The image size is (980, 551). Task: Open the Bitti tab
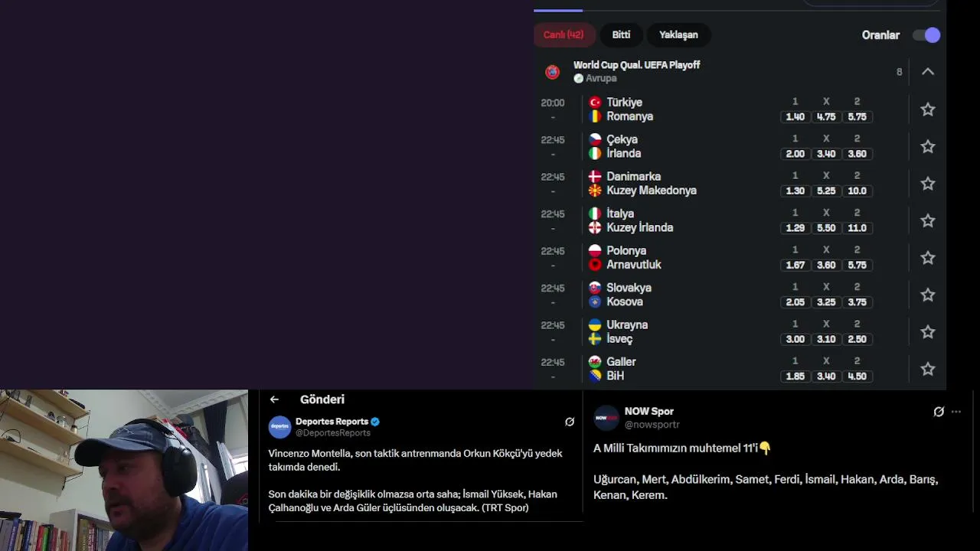pyautogui.click(x=621, y=34)
